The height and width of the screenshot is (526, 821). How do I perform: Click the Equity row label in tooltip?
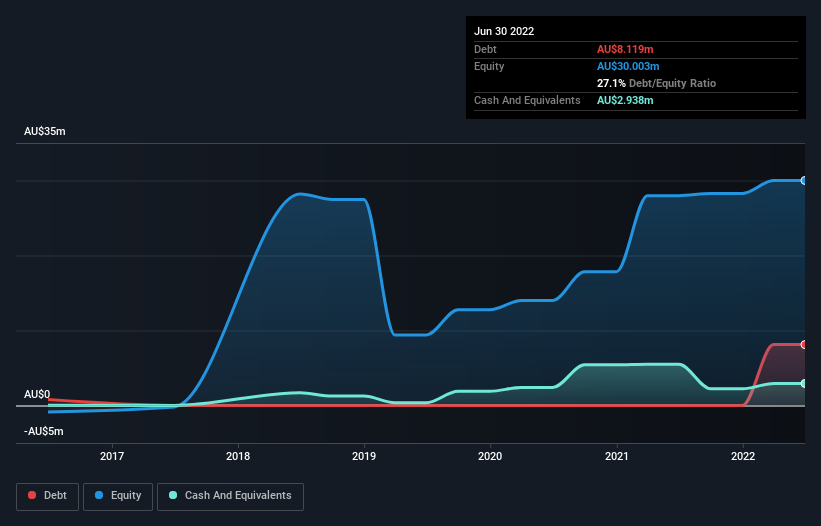click(x=489, y=66)
